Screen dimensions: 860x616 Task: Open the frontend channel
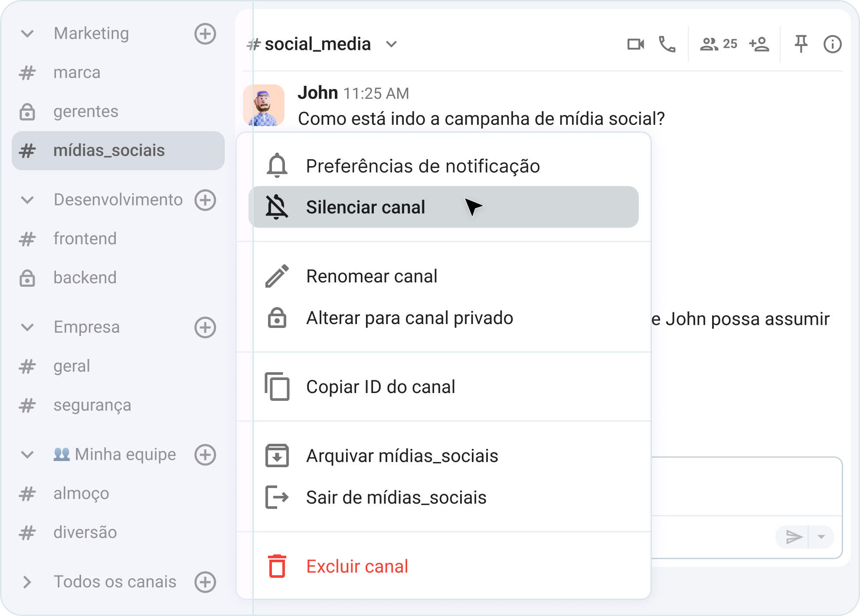[x=118, y=239]
